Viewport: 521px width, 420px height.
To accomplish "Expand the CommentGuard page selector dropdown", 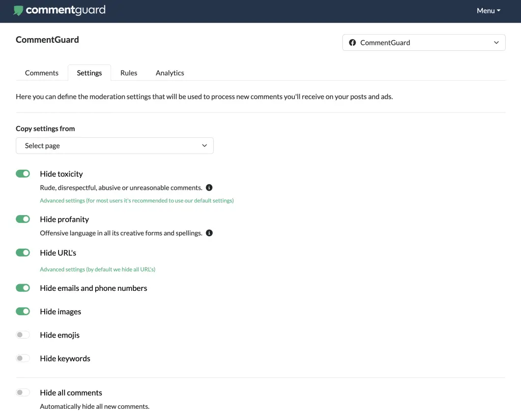I will click(423, 43).
